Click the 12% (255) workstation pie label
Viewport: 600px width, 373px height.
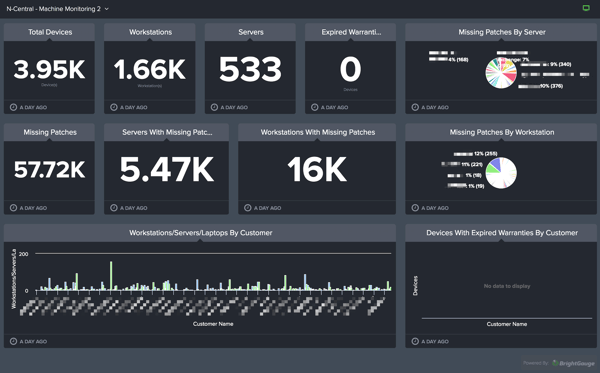(486, 154)
